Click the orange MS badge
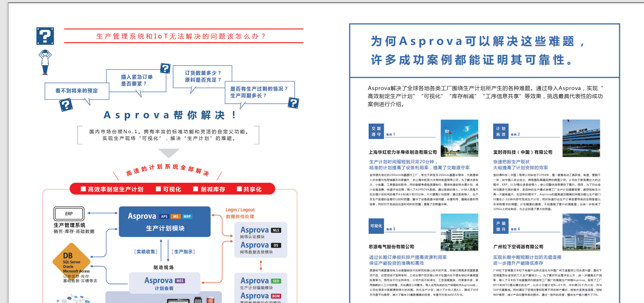644x303 pixels. coord(176,216)
